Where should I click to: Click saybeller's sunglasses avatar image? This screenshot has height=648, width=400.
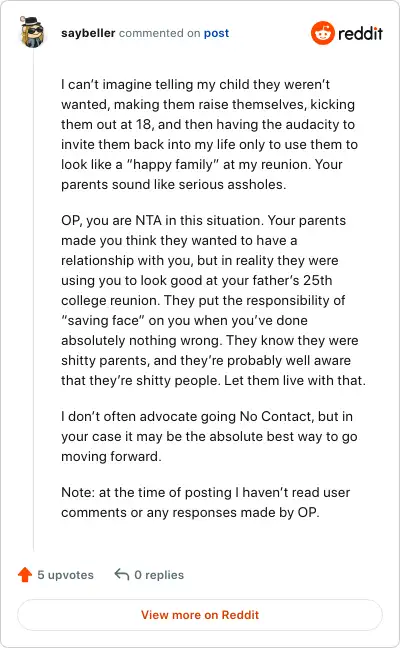tap(32, 32)
